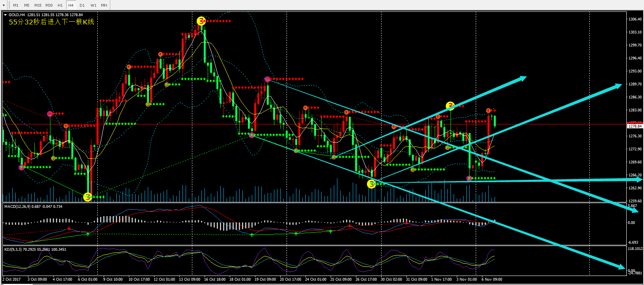The image size is (644, 285).
Task: Change period to M15
Action: click(x=38, y=5)
